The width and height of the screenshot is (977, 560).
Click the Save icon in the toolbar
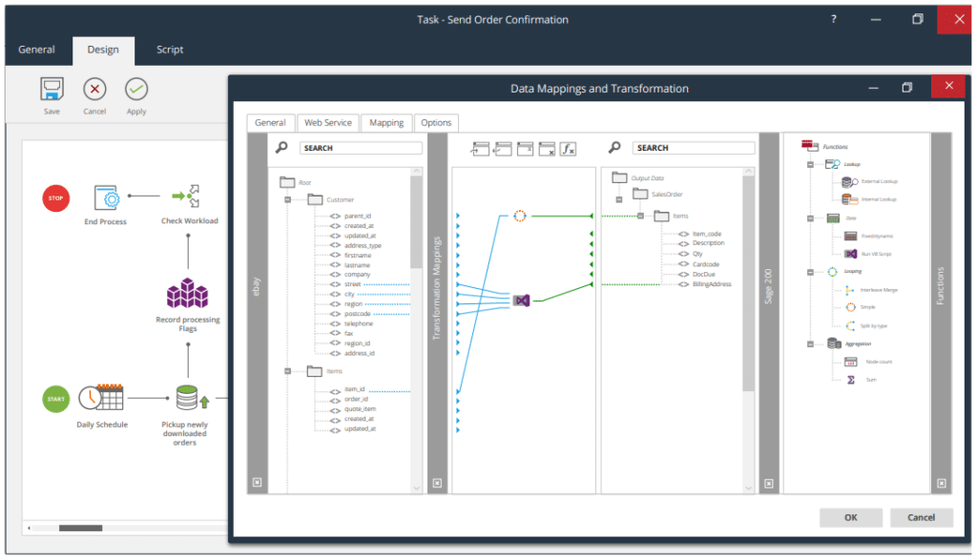tap(52, 90)
